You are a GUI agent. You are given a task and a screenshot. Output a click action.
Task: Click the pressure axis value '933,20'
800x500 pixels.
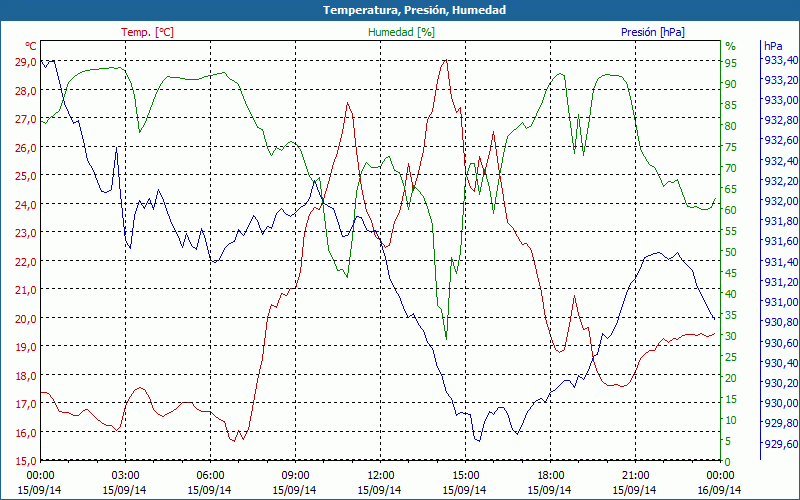point(781,80)
